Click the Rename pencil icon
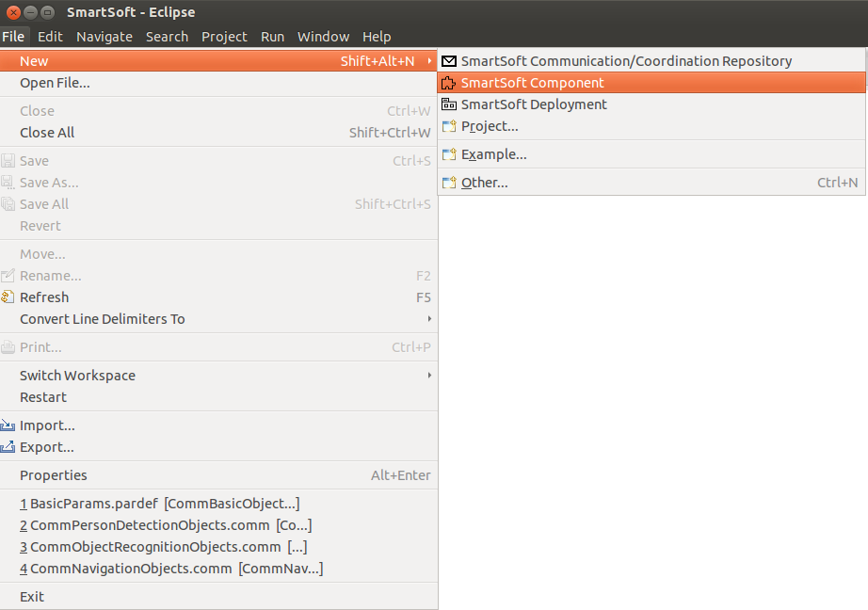The width and height of the screenshot is (868, 610). pos(8,276)
